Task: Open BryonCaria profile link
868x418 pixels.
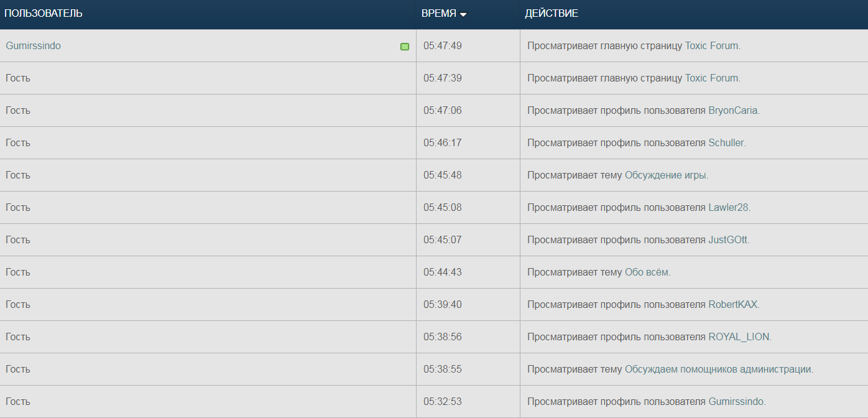Action: click(732, 111)
